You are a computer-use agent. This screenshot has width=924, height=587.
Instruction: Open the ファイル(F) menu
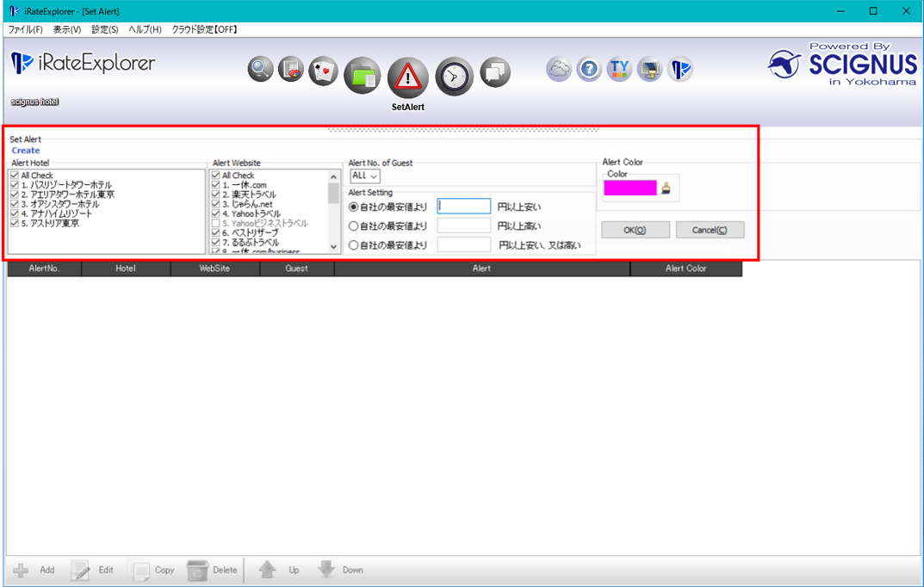coord(25,29)
